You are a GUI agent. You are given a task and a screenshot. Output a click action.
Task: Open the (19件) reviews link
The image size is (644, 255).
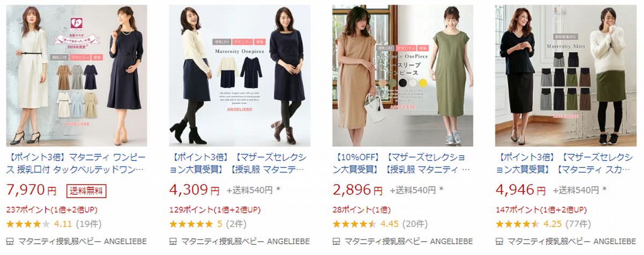89,224
